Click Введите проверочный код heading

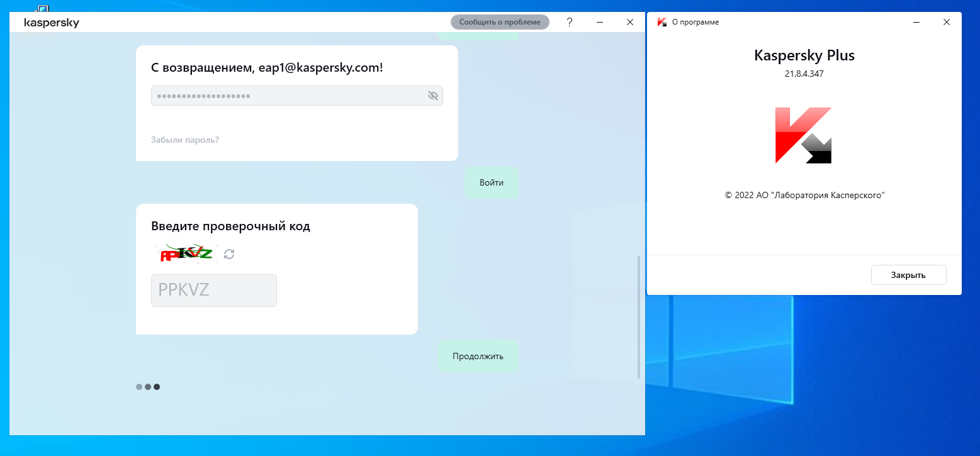pos(230,226)
